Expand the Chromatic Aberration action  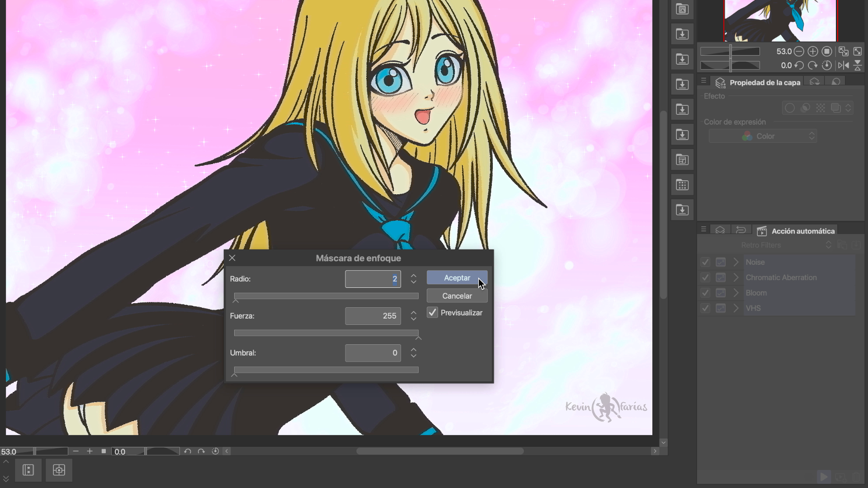click(x=736, y=277)
